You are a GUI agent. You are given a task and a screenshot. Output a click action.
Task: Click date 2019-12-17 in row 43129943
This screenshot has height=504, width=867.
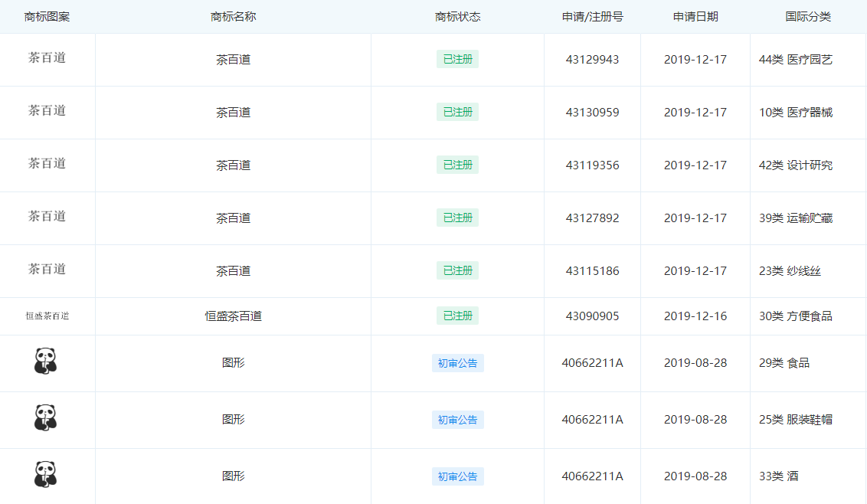point(695,60)
